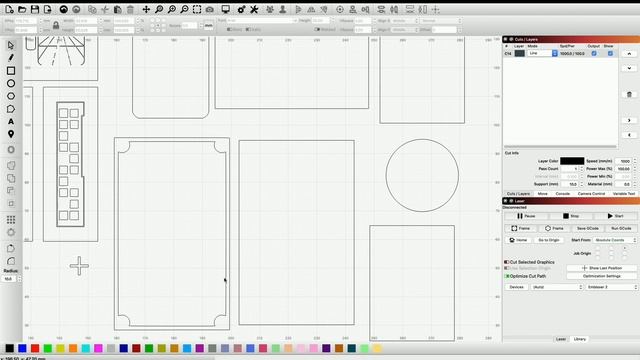
Task: Open the Grid Array tool
Action: click(x=11, y=220)
